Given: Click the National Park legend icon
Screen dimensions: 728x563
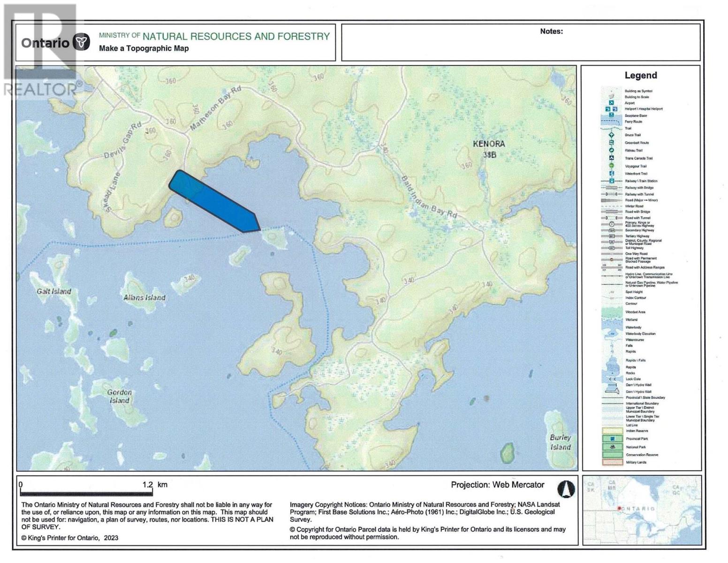Looking at the screenshot, I should pos(613,447).
